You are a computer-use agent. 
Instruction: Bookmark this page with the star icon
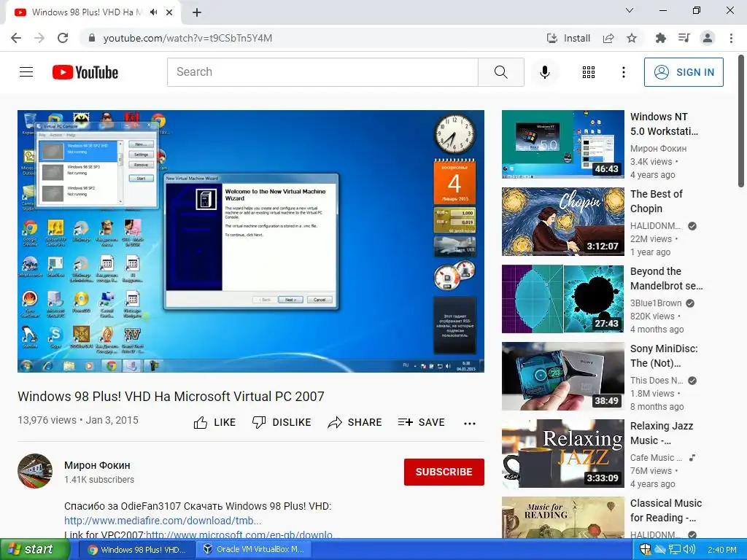(x=632, y=38)
